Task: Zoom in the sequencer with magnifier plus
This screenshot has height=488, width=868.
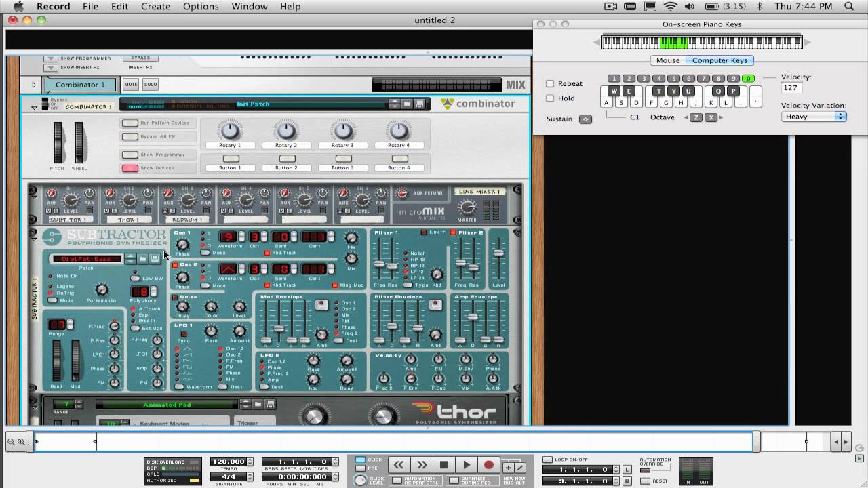Action: [22, 442]
